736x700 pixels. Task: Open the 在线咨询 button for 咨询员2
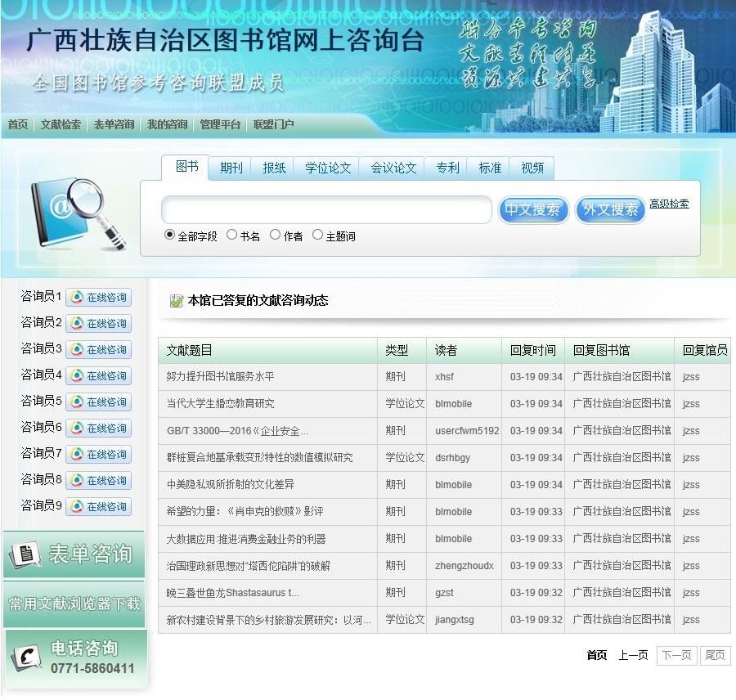coord(99,324)
